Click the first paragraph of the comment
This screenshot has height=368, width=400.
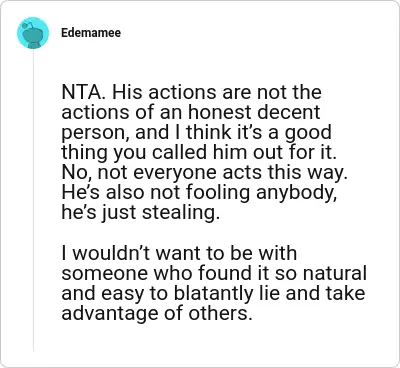pos(205,152)
